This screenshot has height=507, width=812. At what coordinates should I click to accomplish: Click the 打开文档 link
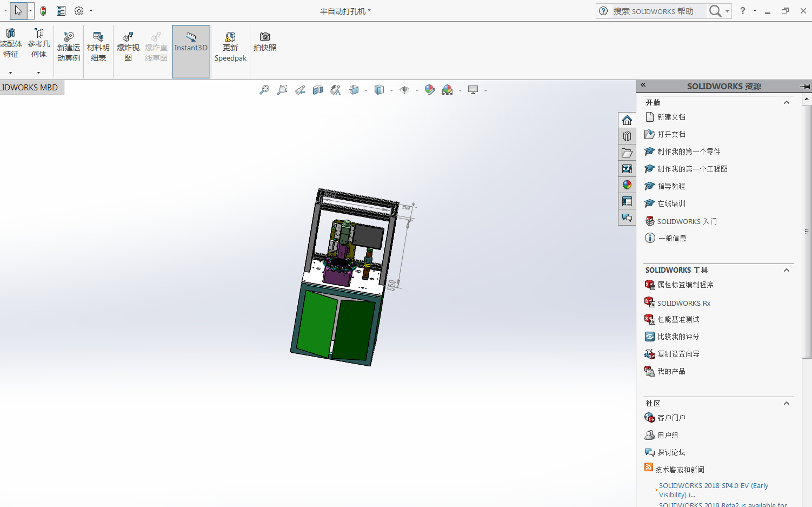click(671, 134)
